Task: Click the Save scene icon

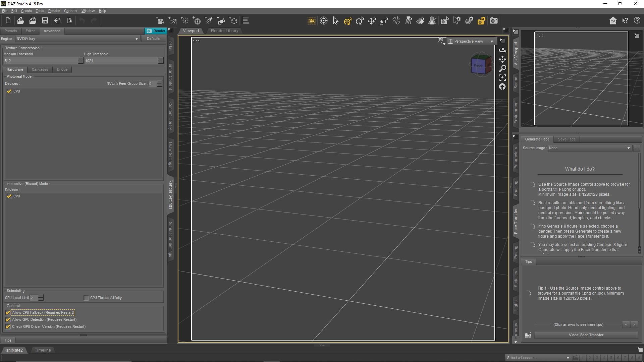Action: [45, 21]
